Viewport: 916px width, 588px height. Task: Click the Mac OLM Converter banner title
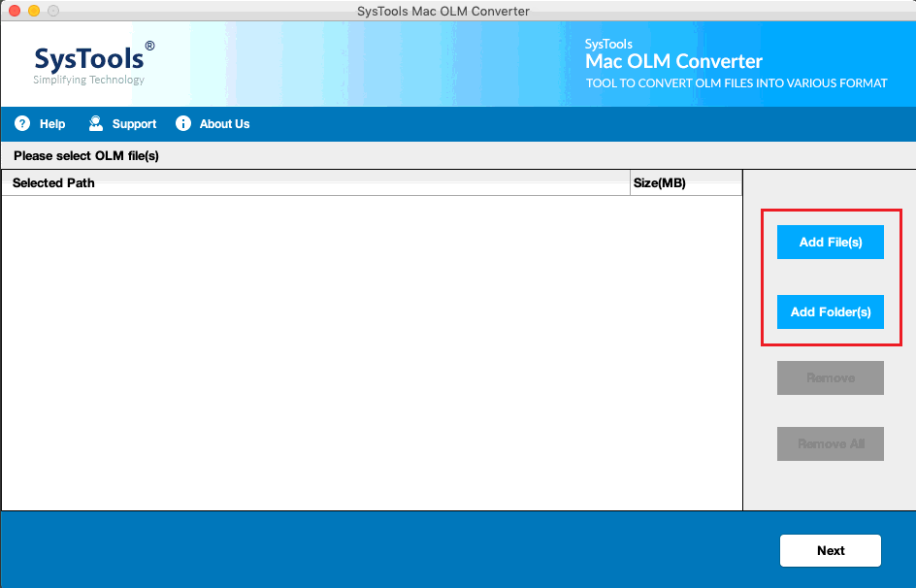click(x=673, y=61)
